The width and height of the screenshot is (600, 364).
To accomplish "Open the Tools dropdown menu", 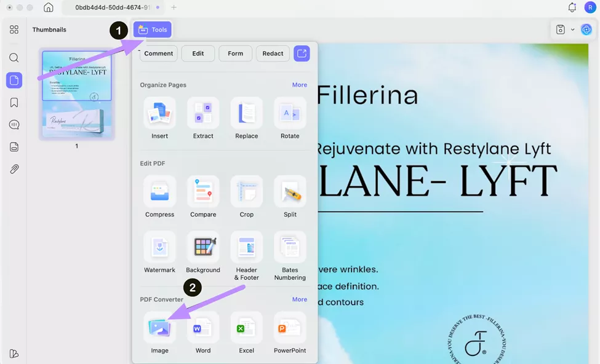I will tap(153, 30).
